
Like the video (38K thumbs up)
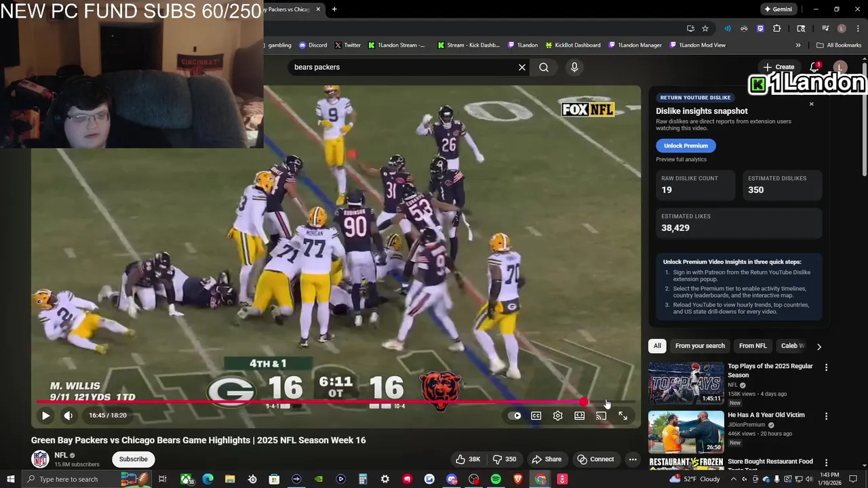tap(468, 459)
